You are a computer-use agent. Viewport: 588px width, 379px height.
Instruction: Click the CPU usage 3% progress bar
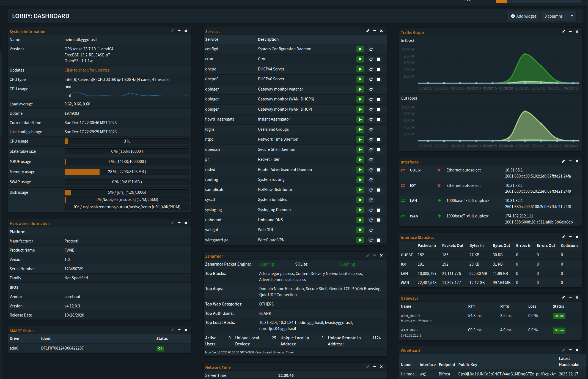127,141
